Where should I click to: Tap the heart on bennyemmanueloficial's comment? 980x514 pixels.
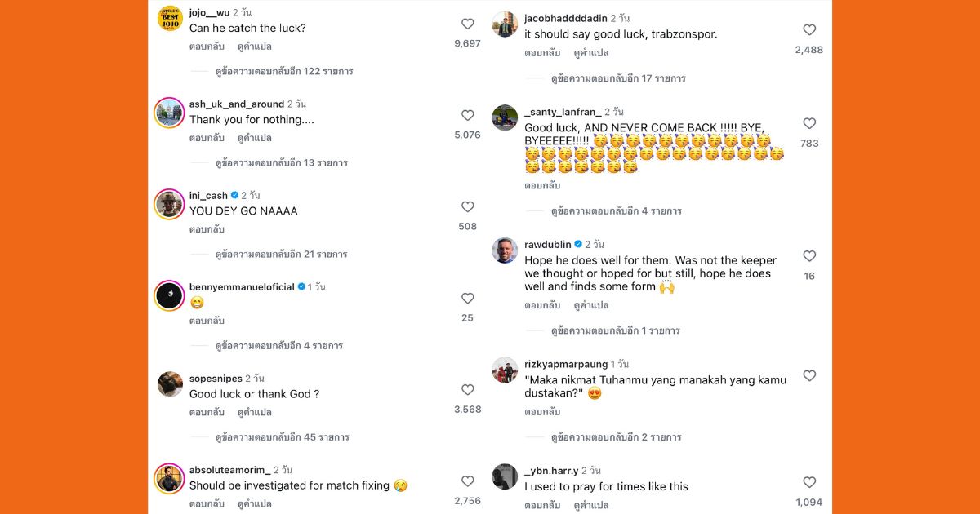(468, 299)
